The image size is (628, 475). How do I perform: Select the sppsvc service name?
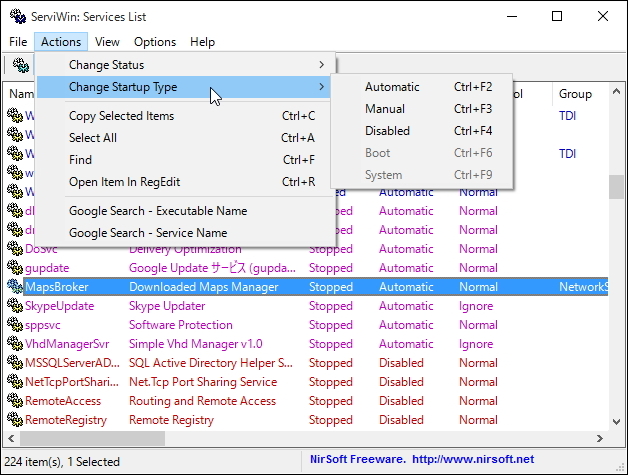(x=42, y=325)
